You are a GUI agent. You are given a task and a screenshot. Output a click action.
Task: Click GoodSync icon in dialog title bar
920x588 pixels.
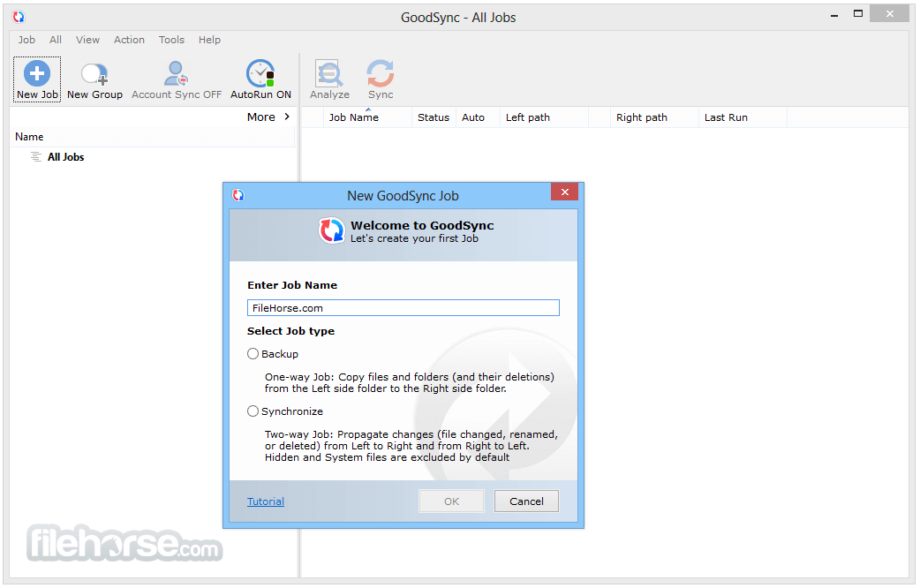238,195
